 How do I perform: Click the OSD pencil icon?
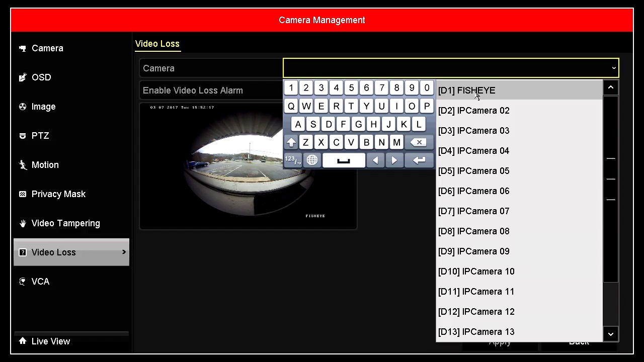click(x=23, y=77)
